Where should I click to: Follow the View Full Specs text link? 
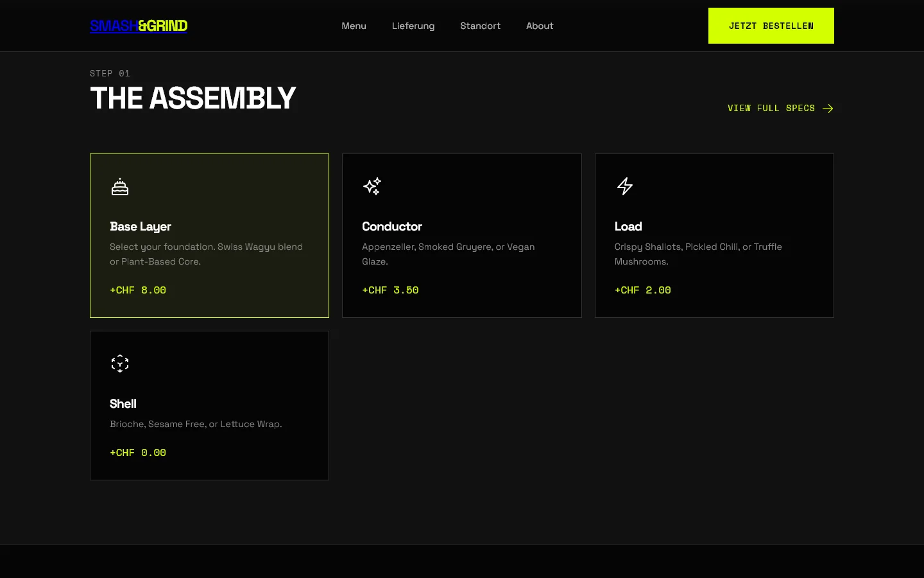pyautogui.click(x=771, y=109)
